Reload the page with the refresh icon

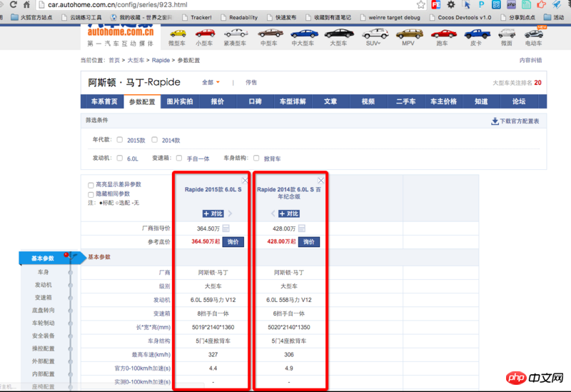[14, 4]
